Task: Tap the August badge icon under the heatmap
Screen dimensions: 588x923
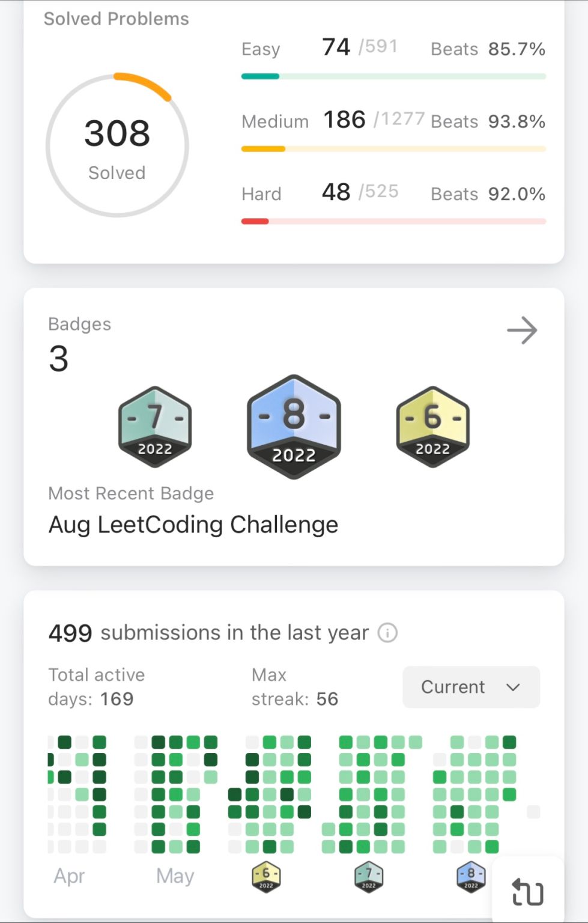Action: 471,877
